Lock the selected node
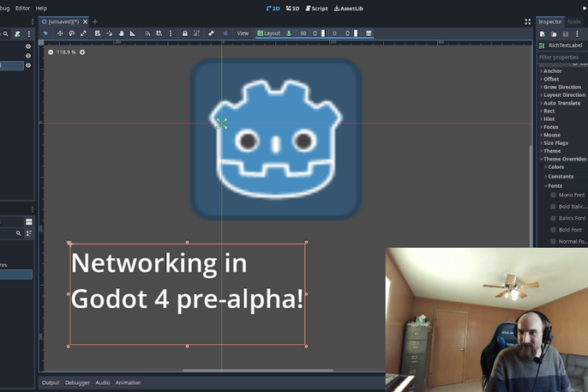Viewport: 588px width, 392px height. [185, 33]
